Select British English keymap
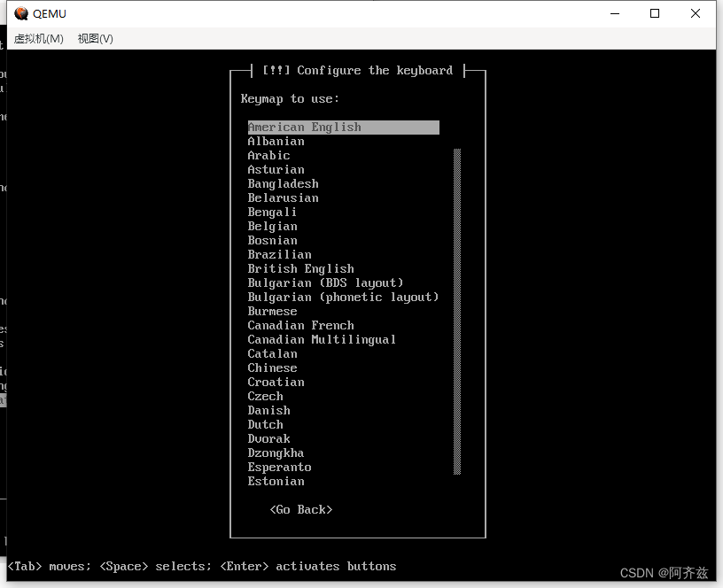 [x=300, y=268]
